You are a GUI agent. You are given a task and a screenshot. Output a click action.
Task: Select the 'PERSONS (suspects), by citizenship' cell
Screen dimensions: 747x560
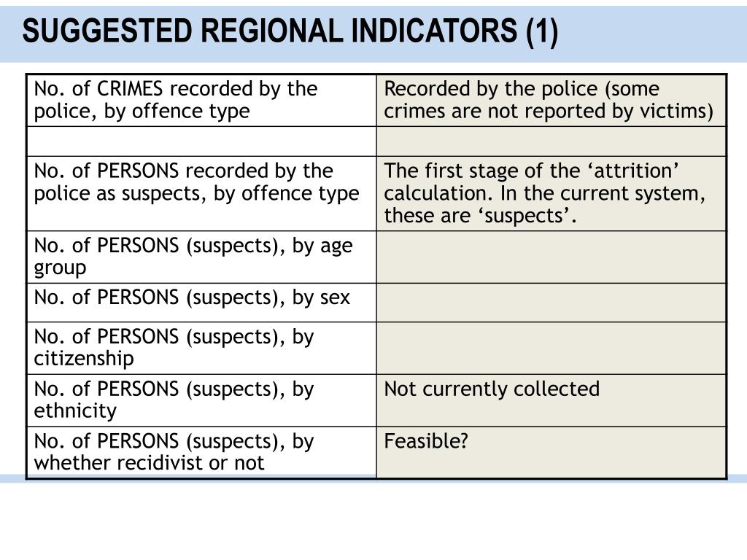pyautogui.click(x=201, y=348)
